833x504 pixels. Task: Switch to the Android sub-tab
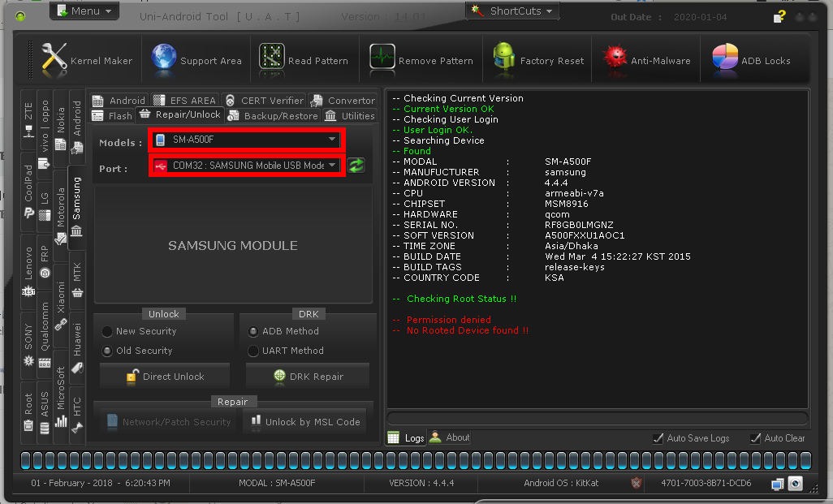[119, 101]
